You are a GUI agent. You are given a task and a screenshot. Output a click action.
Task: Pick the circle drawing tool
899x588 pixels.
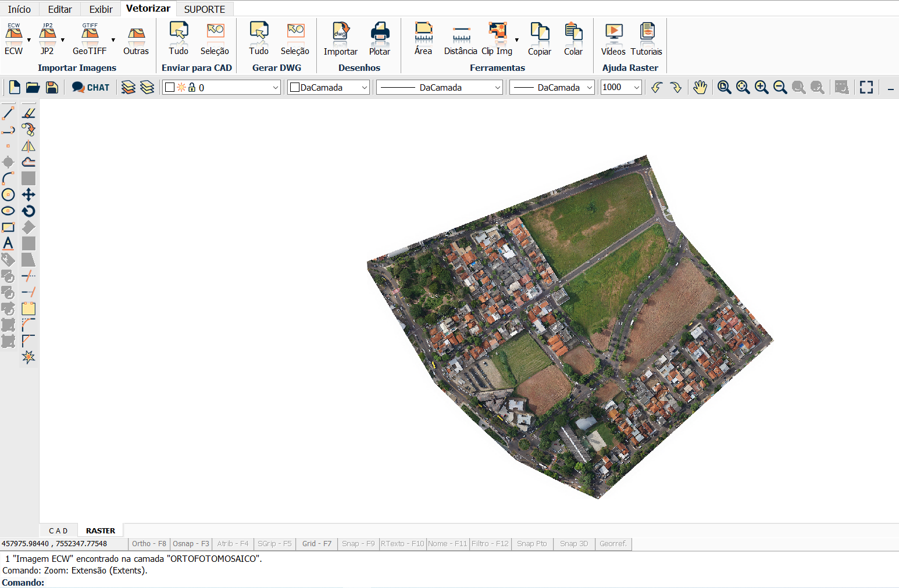(8, 195)
